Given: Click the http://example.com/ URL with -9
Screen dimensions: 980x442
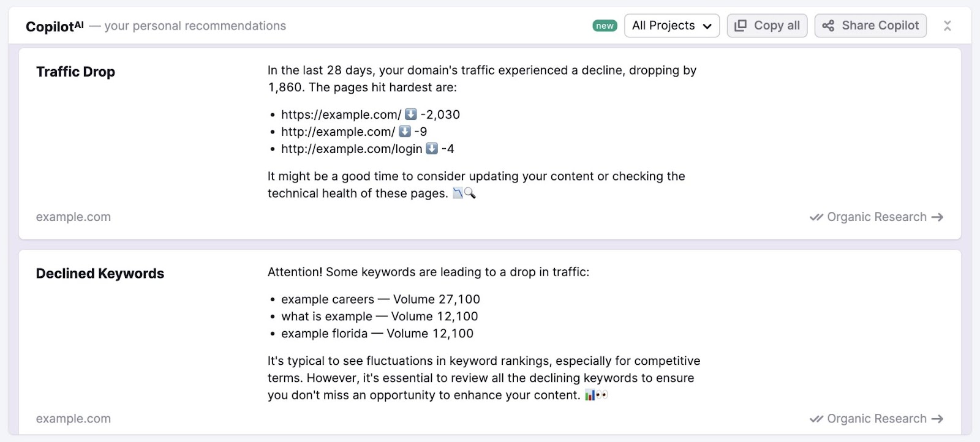Looking at the screenshot, I should click(x=338, y=132).
